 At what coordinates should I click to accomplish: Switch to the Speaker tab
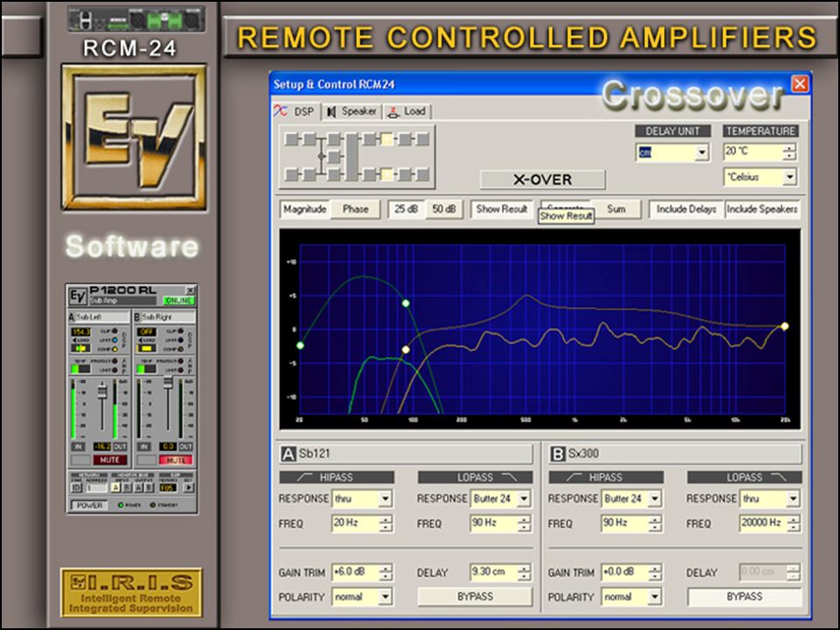pos(352,111)
